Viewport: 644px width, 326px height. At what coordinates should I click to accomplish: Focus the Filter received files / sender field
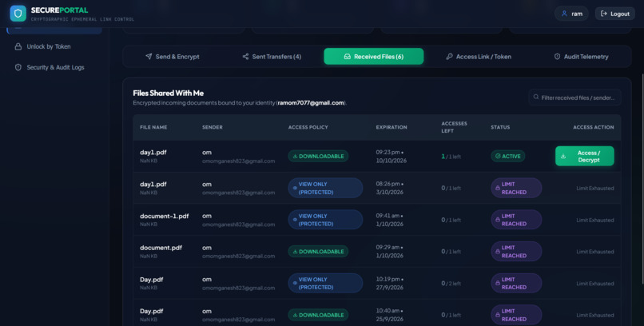574,97
